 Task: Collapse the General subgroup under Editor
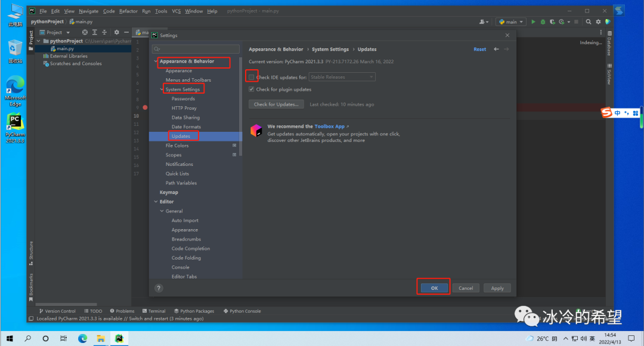tap(162, 211)
